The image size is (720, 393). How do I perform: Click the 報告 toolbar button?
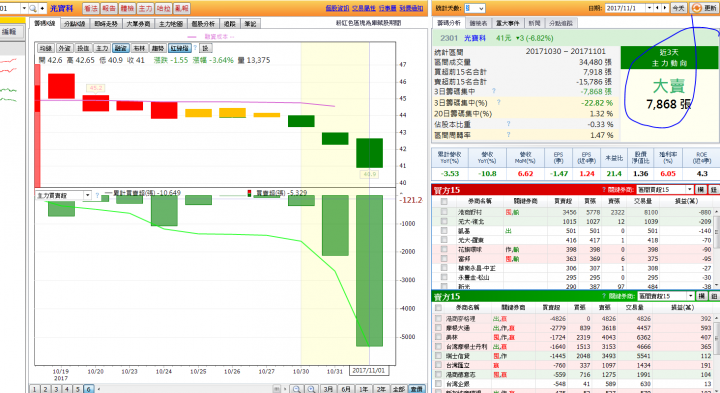coord(109,8)
